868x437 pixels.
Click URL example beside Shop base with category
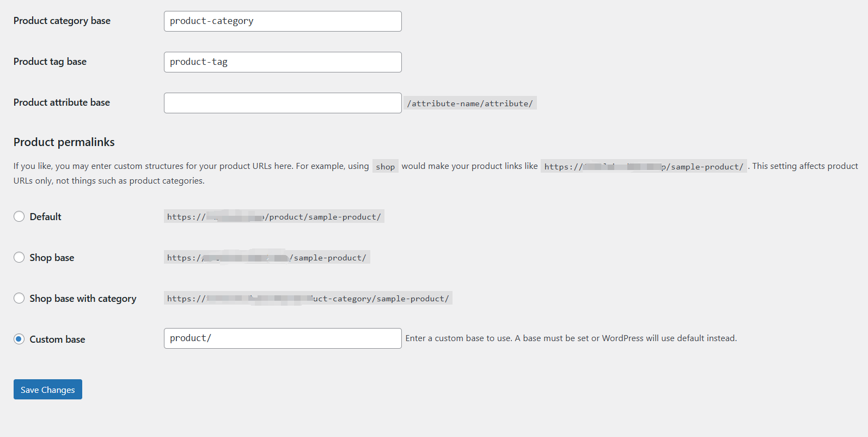[308, 298]
